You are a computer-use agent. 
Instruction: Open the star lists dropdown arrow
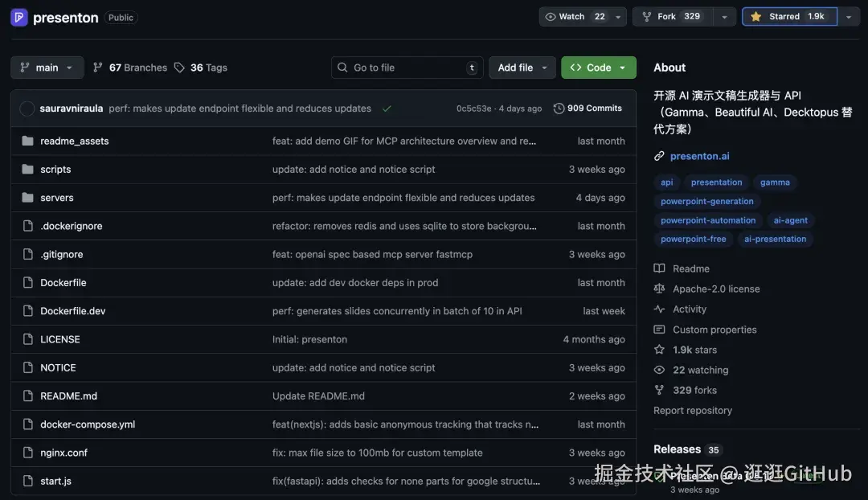pyautogui.click(x=849, y=17)
